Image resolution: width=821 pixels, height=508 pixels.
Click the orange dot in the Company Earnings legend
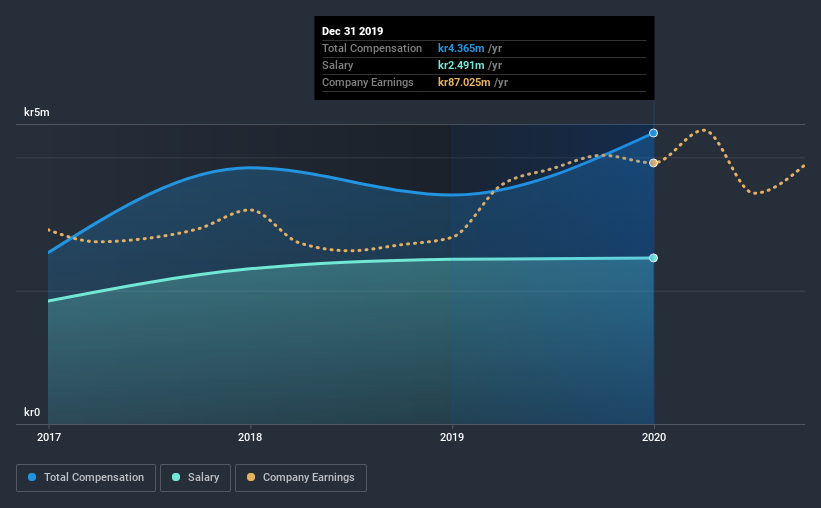point(251,477)
